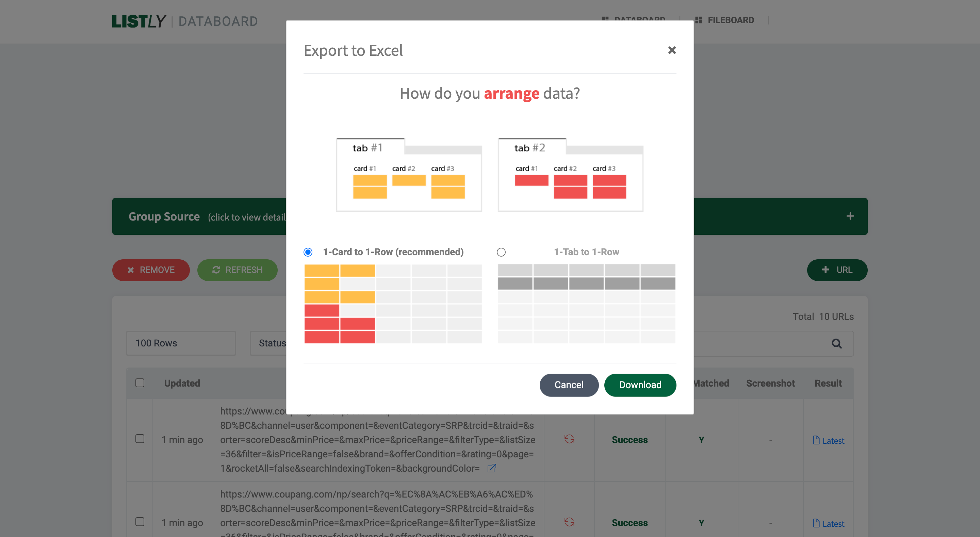The width and height of the screenshot is (980, 537).
Task: Click the add URL plus button
Action: coord(837,270)
